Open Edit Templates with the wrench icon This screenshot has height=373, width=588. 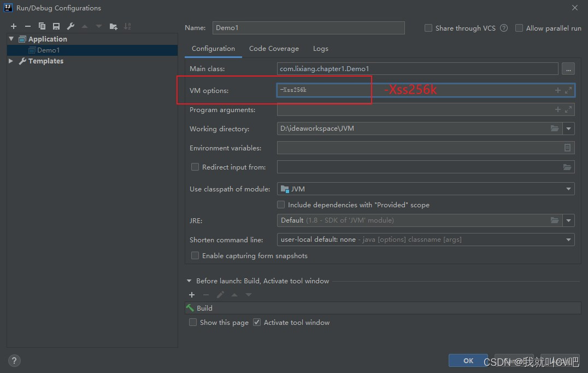click(x=70, y=26)
